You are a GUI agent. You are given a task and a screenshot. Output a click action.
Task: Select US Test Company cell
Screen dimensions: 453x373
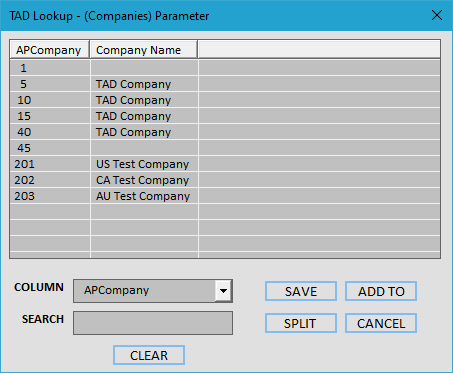pyautogui.click(x=144, y=164)
